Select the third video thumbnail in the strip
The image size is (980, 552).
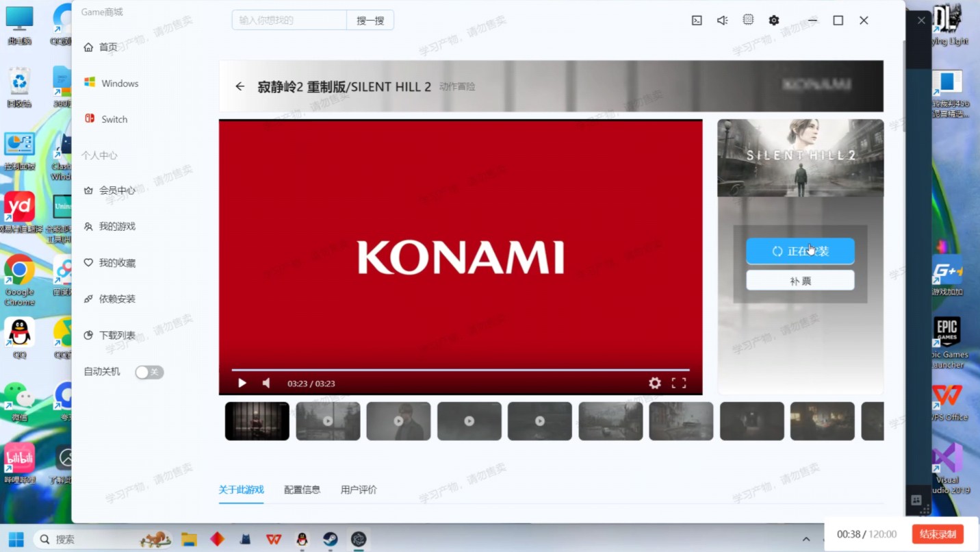click(x=398, y=421)
